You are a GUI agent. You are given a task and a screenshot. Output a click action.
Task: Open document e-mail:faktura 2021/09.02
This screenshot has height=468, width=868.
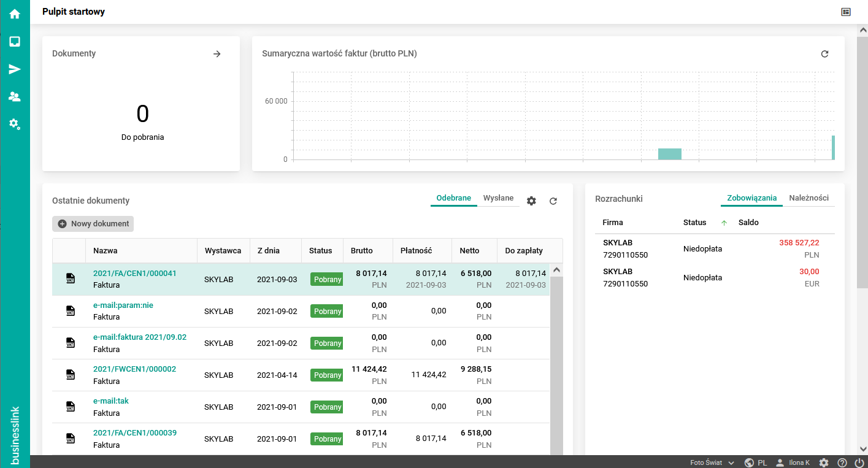[140, 337]
